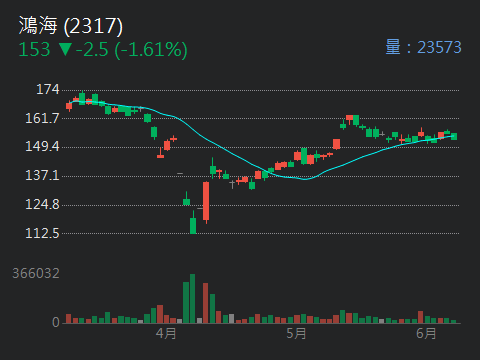
Task: Click the 124.8 price axis label
Action: click(42, 204)
